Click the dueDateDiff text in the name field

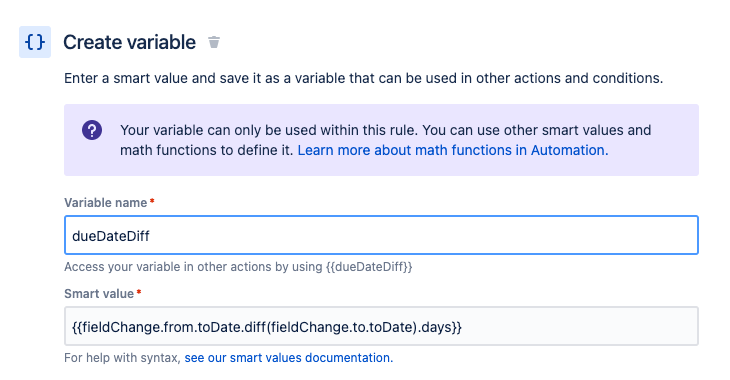(111, 236)
